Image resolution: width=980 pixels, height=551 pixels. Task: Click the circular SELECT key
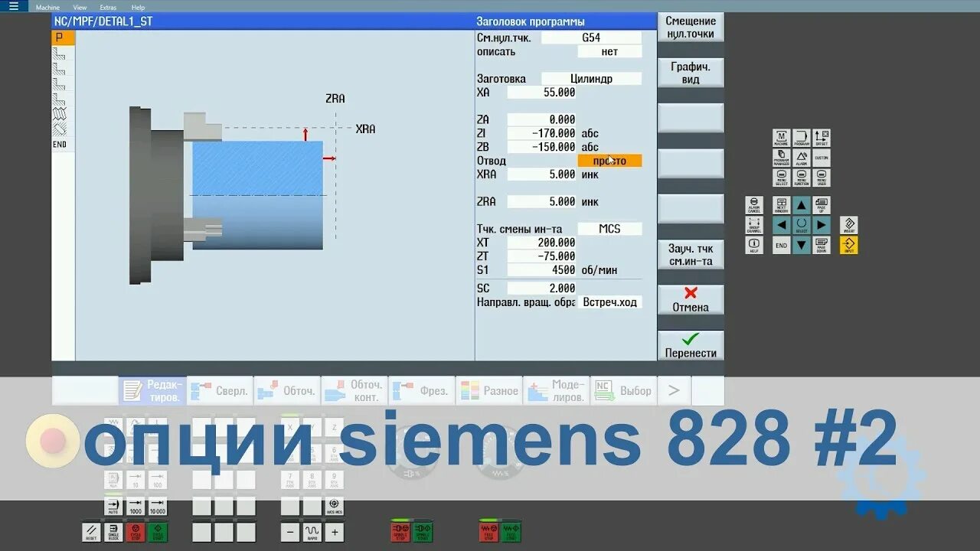(x=801, y=225)
